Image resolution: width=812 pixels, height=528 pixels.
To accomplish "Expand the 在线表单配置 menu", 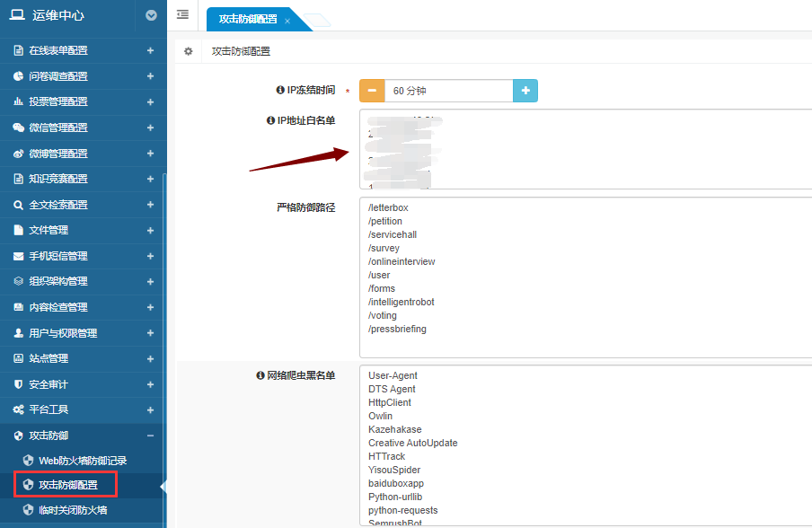I will coord(150,51).
